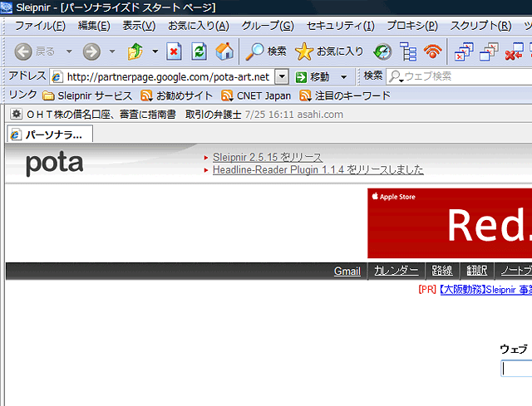Open the Forward history dropdown arrow

click(112, 51)
